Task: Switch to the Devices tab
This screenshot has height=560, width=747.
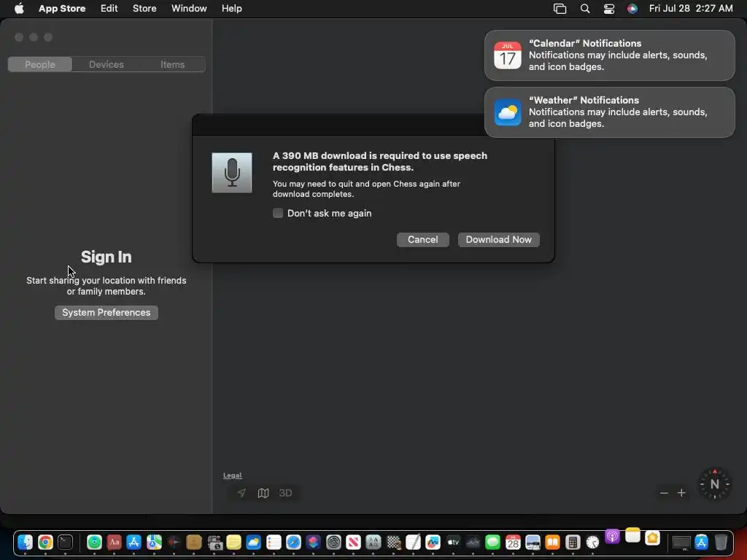Action: (107, 64)
